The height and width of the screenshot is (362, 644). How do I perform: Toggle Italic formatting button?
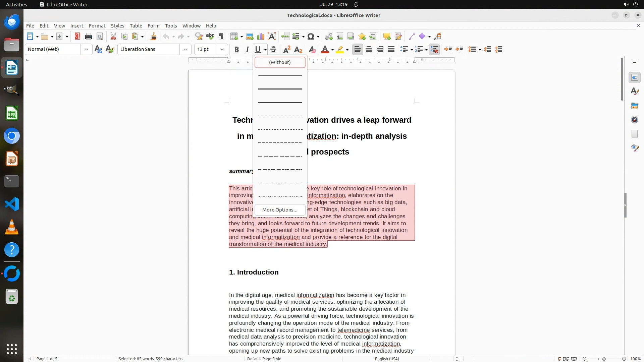(x=247, y=50)
